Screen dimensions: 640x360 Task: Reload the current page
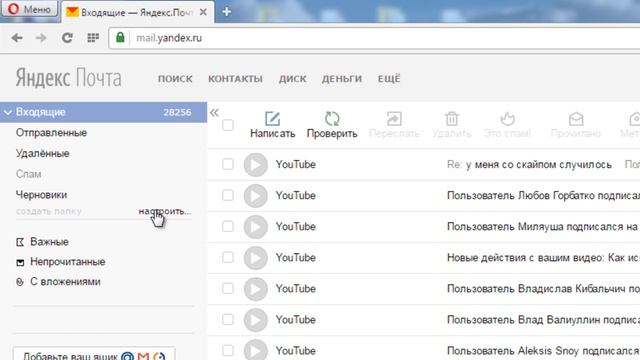[67, 38]
